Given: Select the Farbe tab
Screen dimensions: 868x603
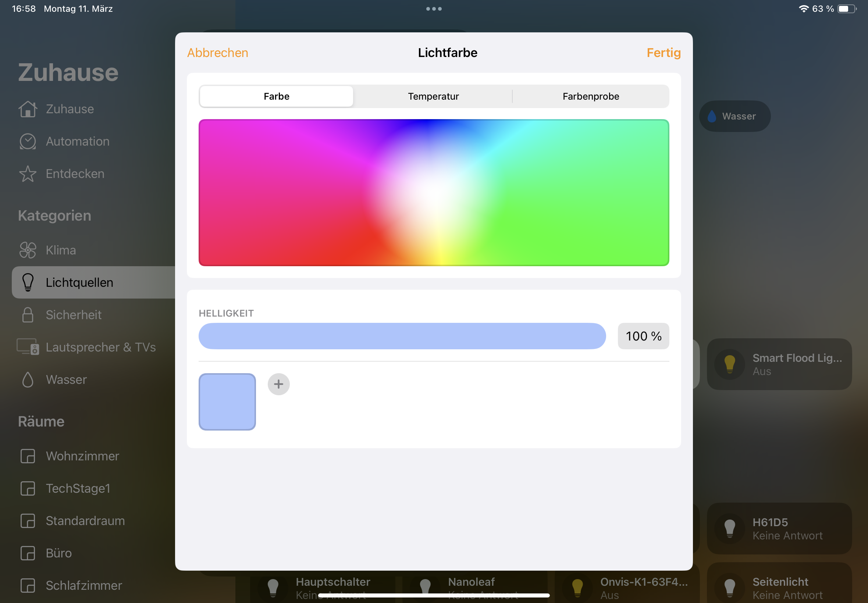Looking at the screenshot, I should (x=276, y=96).
